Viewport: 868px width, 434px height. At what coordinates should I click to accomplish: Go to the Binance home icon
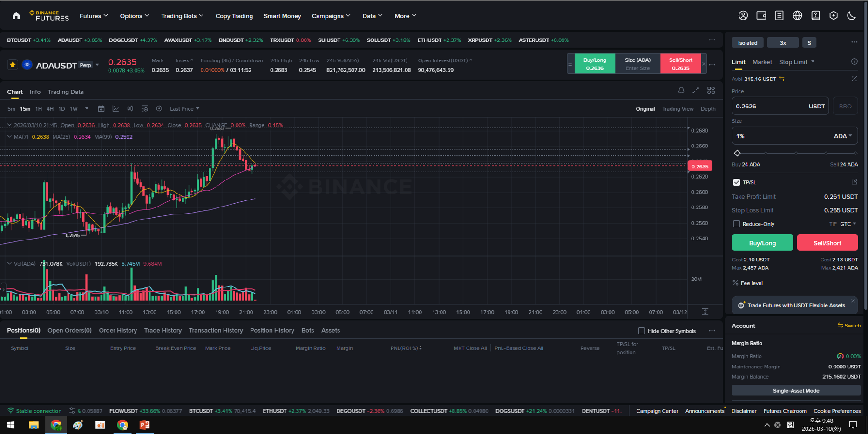tap(16, 16)
